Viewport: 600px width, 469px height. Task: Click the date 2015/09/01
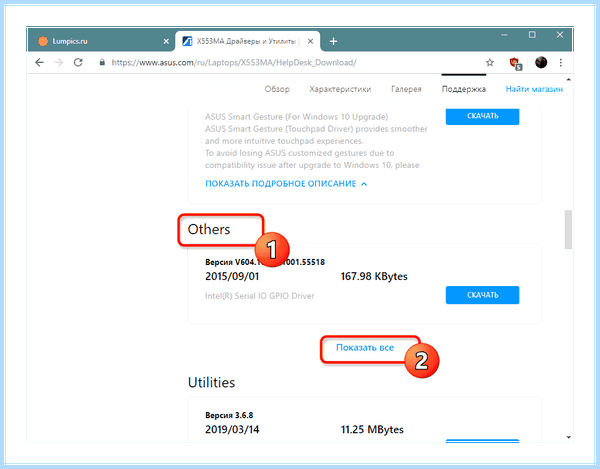tap(232, 276)
